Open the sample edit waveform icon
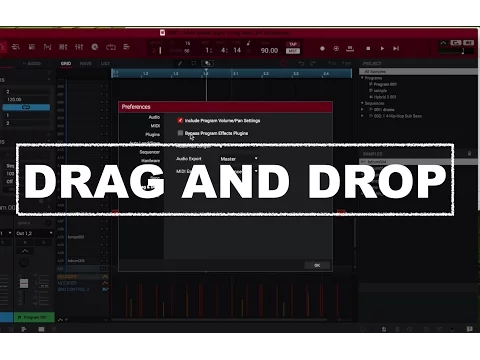 click(x=47, y=47)
